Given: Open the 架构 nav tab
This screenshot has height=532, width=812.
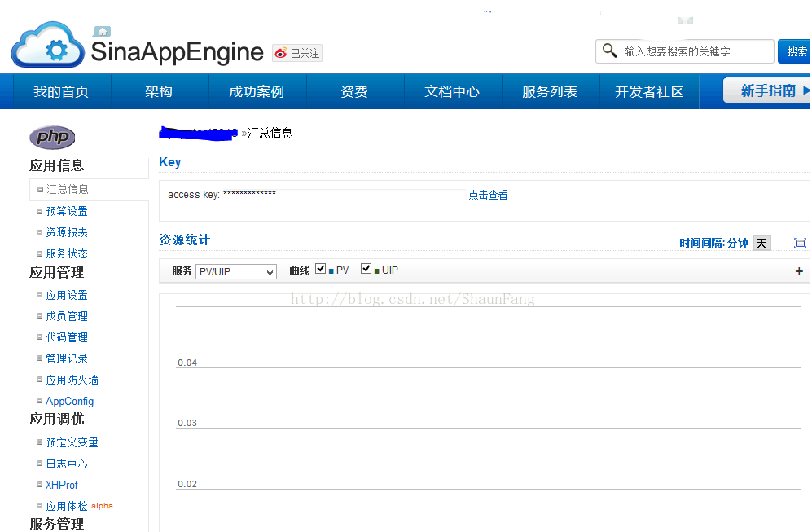Looking at the screenshot, I should tap(159, 92).
